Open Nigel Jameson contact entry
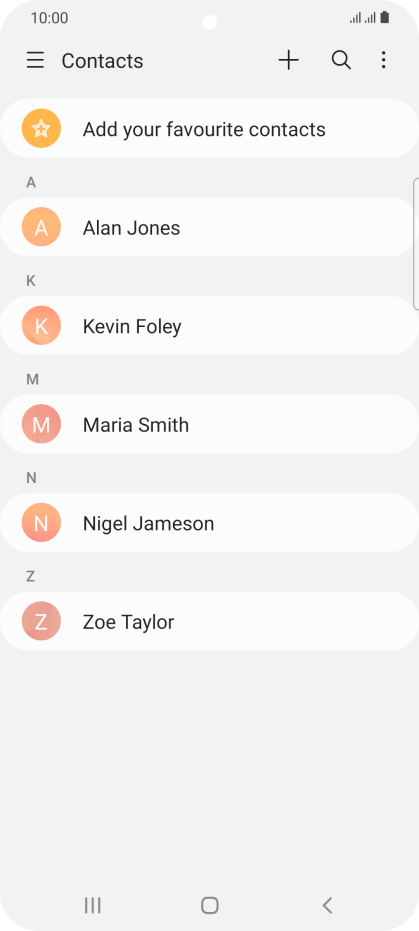This screenshot has height=931, width=419. click(210, 522)
